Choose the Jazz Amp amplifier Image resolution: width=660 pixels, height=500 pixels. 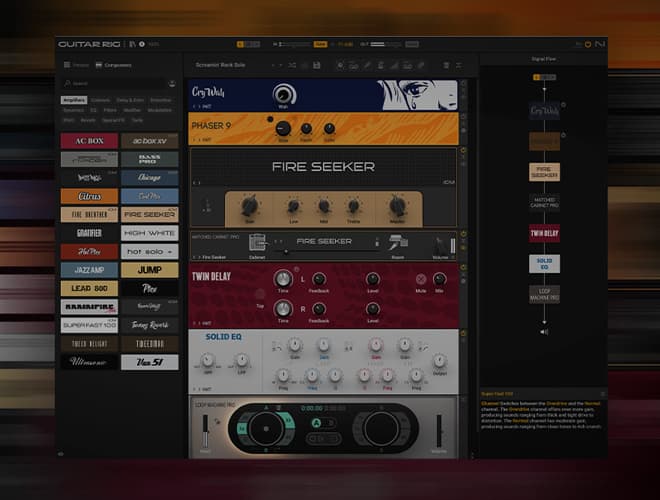click(89, 270)
